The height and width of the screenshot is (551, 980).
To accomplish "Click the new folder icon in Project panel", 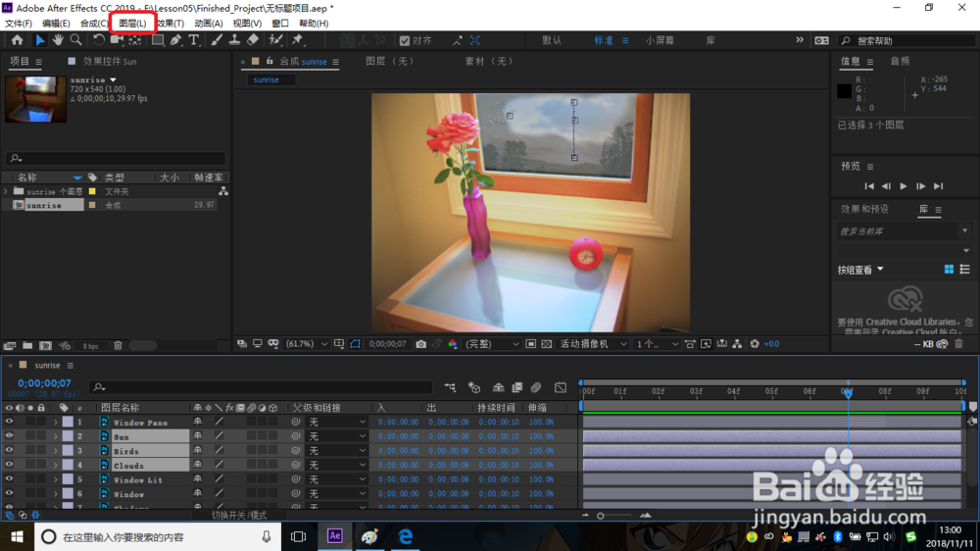I will pos(27,345).
